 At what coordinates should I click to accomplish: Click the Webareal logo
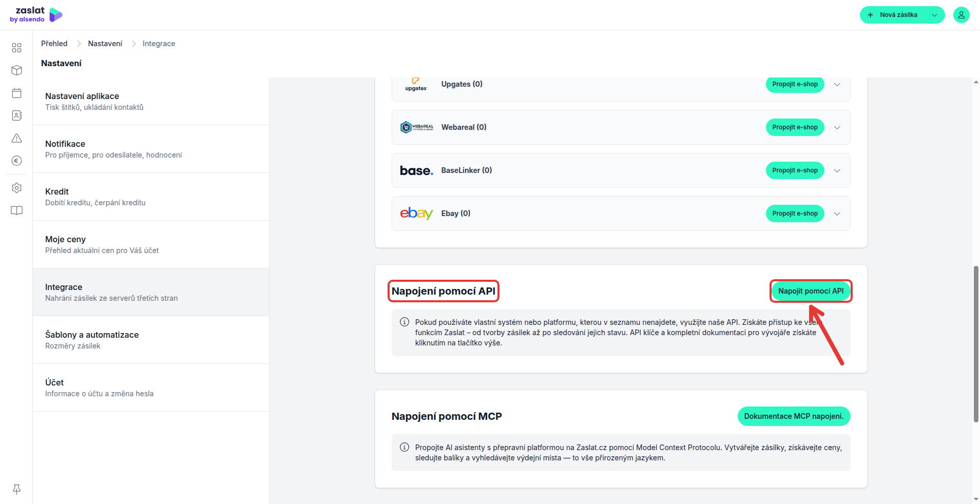(x=416, y=127)
